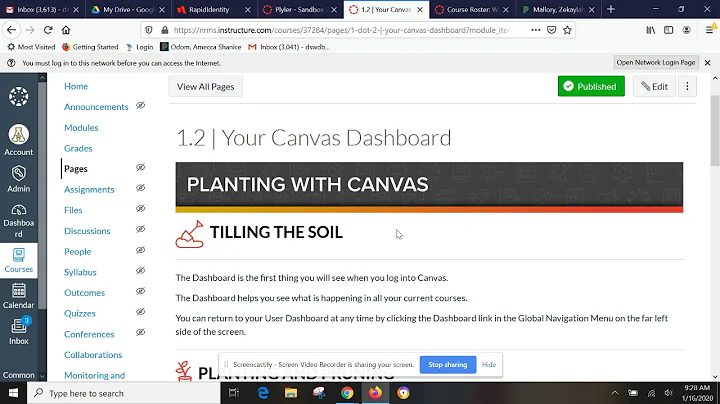Open the Inbox with 3 unread
The height and width of the screenshot is (404, 720).
(19, 331)
